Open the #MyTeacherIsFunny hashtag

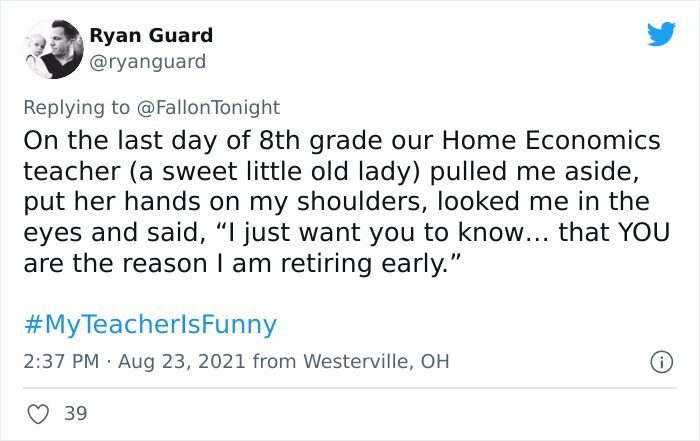[x=150, y=325]
